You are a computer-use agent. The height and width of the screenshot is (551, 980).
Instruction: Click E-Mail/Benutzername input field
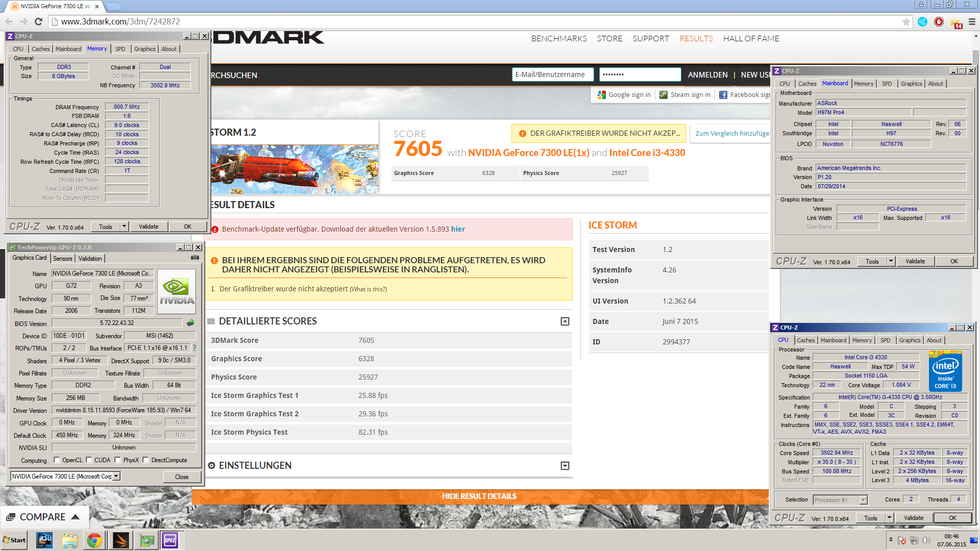pos(552,74)
